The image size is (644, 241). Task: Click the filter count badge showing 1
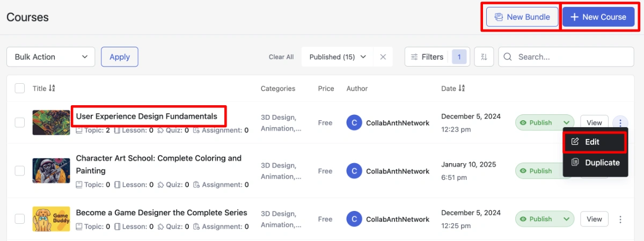tap(459, 57)
